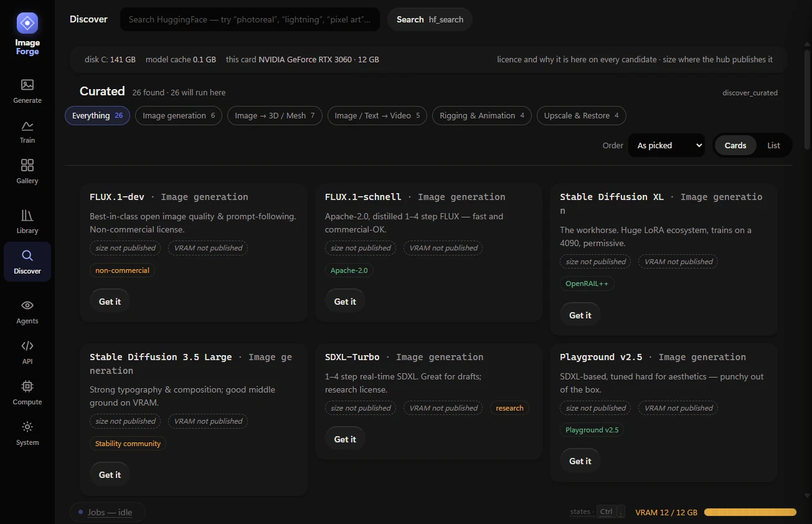Click the Stable Diffusion XL card title
Screen dimensions: 812x524
[x=612, y=197]
